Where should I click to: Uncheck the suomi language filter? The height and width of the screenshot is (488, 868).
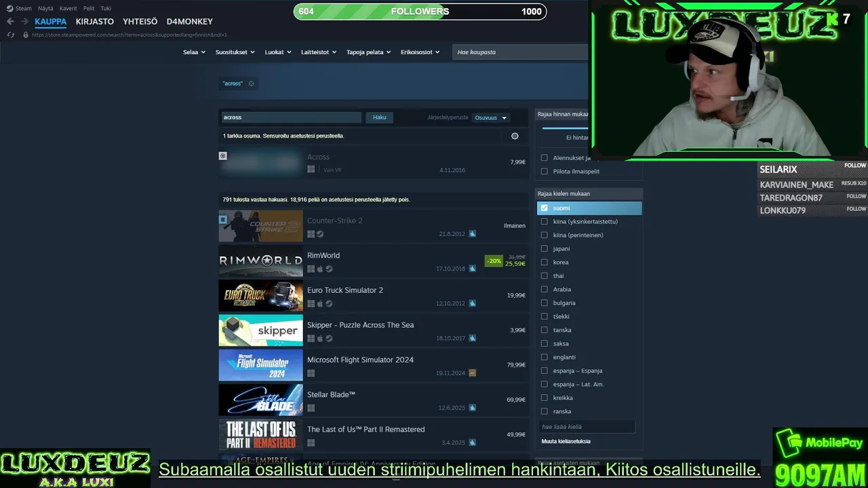click(544, 208)
